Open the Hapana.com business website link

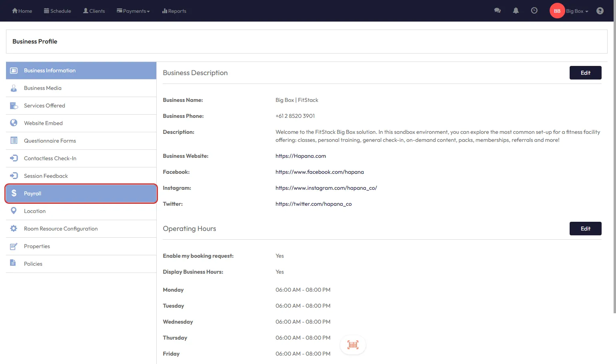[x=301, y=156]
